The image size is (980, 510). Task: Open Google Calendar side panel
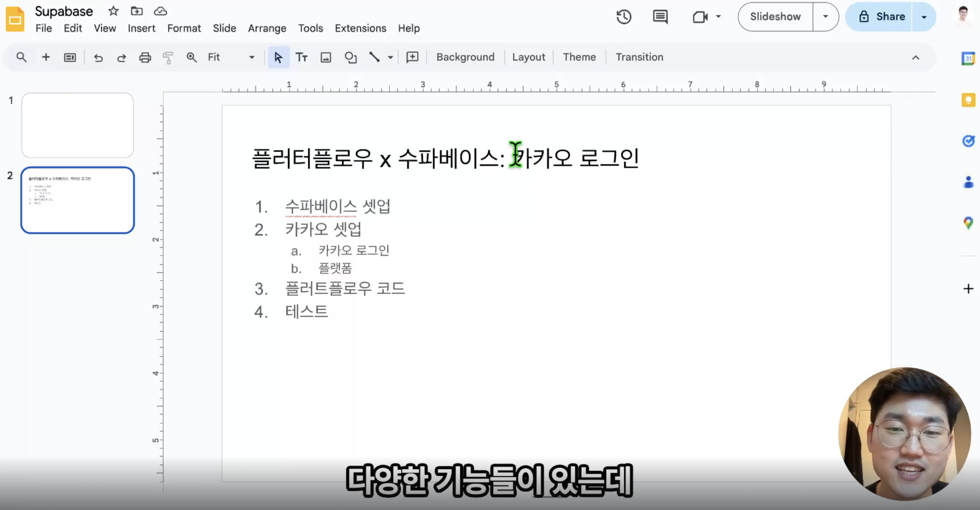coord(968,58)
